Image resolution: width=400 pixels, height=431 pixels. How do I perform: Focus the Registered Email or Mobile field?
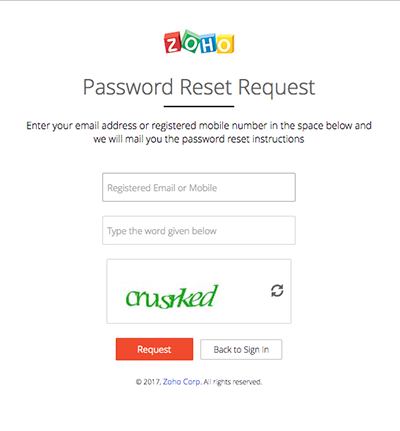coord(199,187)
